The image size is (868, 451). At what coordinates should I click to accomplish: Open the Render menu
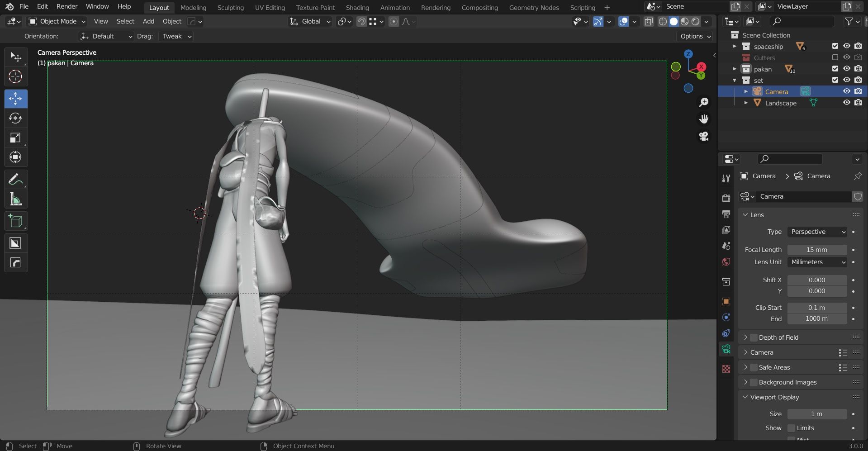(67, 6)
